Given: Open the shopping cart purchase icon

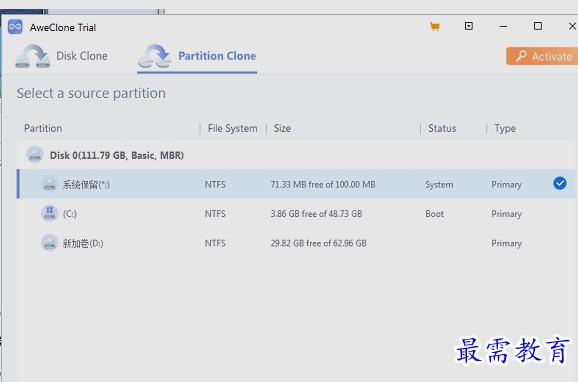Looking at the screenshot, I should [435, 27].
